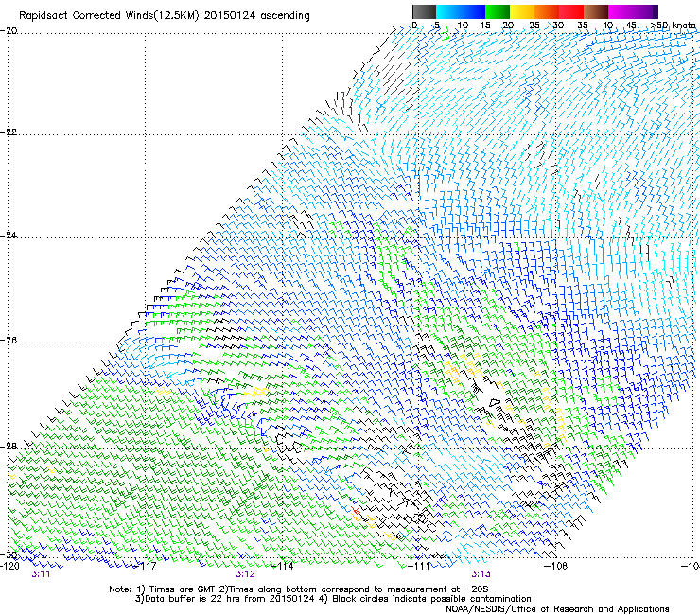This screenshot has height=615, width=700.
Task: Click the 'Times are GMT' note line
Action: point(299,589)
